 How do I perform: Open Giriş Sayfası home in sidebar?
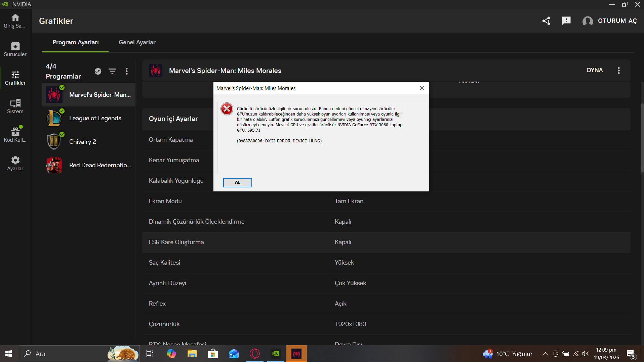[x=15, y=21]
